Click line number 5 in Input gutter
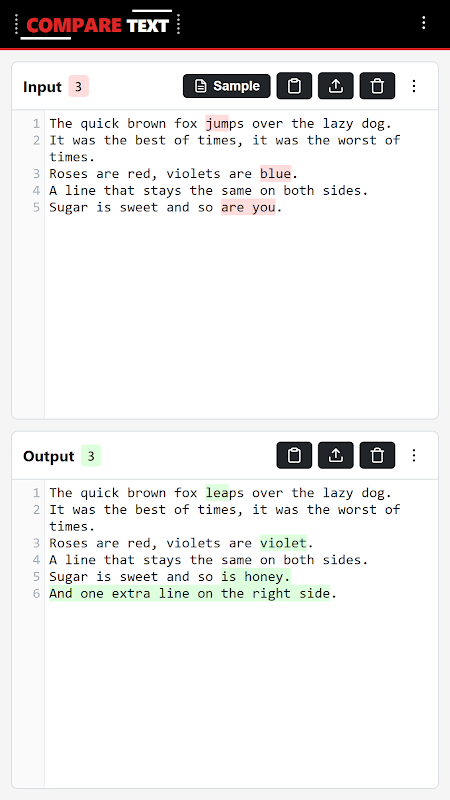 tap(36, 208)
